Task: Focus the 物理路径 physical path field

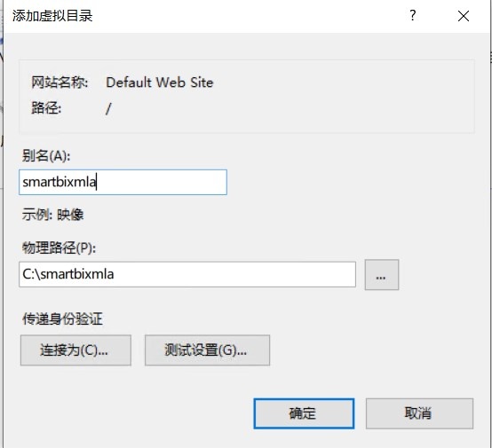Action: 187,274
